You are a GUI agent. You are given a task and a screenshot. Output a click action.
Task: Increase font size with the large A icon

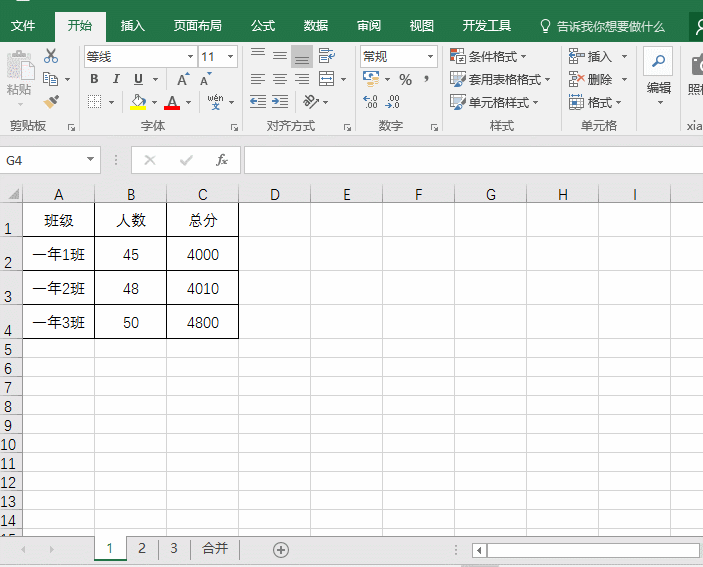click(x=182, y=79)
